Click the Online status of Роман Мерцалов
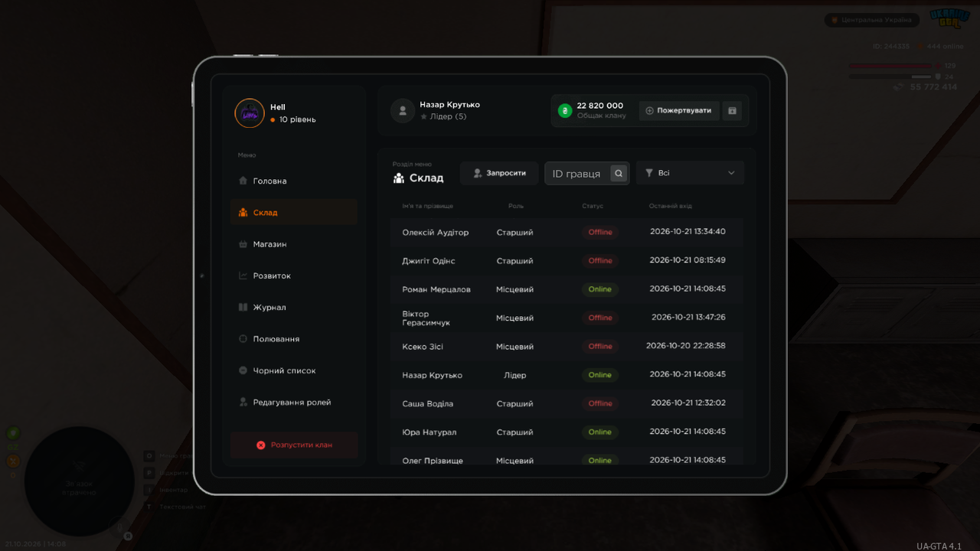The width and height of the screenshot is (980, 551). 600,289
